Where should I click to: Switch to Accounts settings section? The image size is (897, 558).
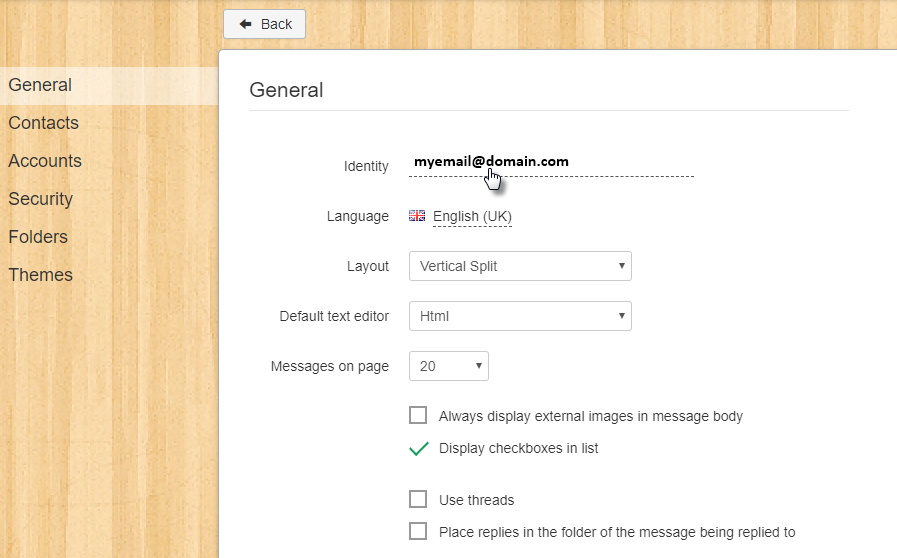pos(45,161)
